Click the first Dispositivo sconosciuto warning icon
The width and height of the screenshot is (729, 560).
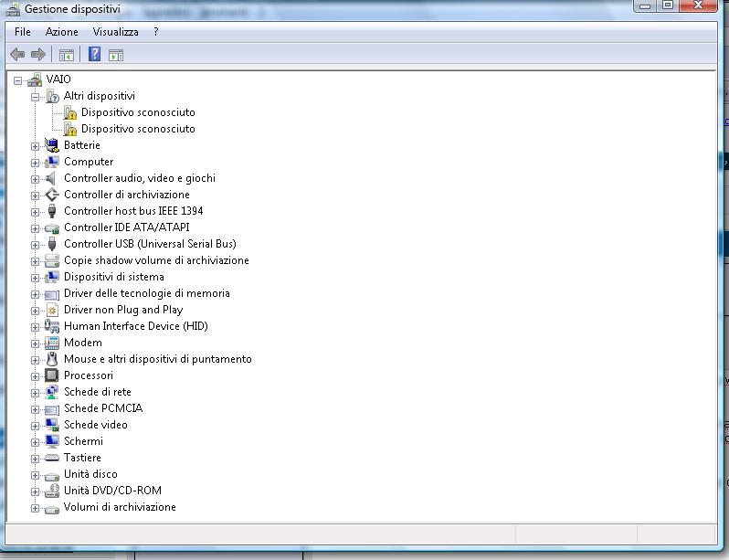click(70, 112)
